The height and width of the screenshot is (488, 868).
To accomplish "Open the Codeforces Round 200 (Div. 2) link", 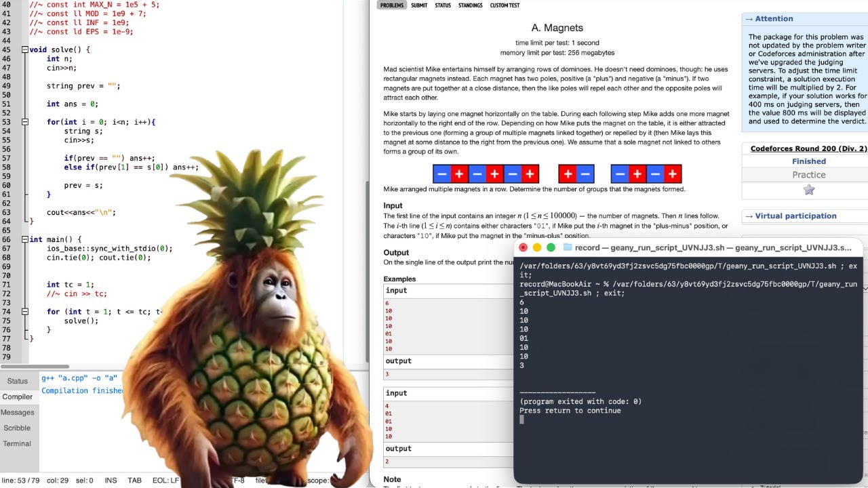I will tap(808, 148).
